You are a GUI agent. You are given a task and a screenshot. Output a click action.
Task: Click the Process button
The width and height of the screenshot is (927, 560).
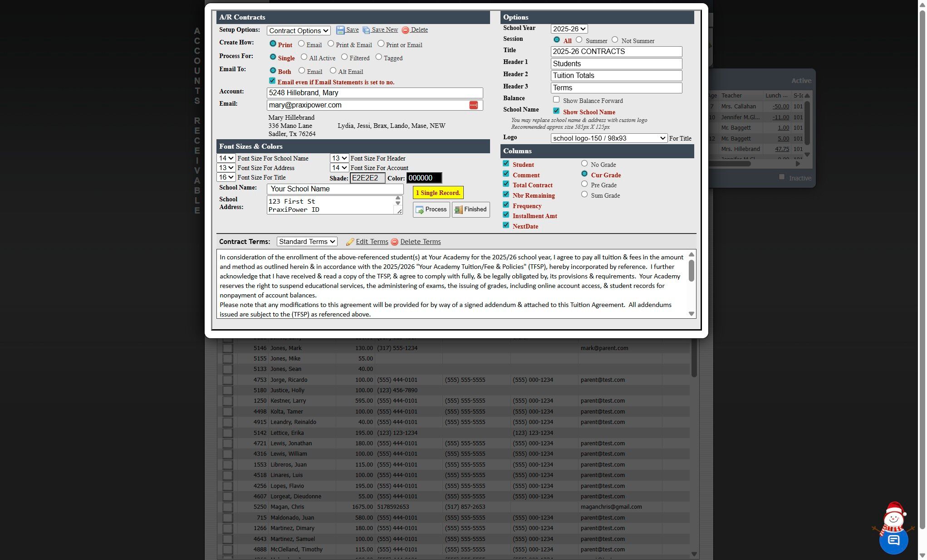tap(431, 209)
